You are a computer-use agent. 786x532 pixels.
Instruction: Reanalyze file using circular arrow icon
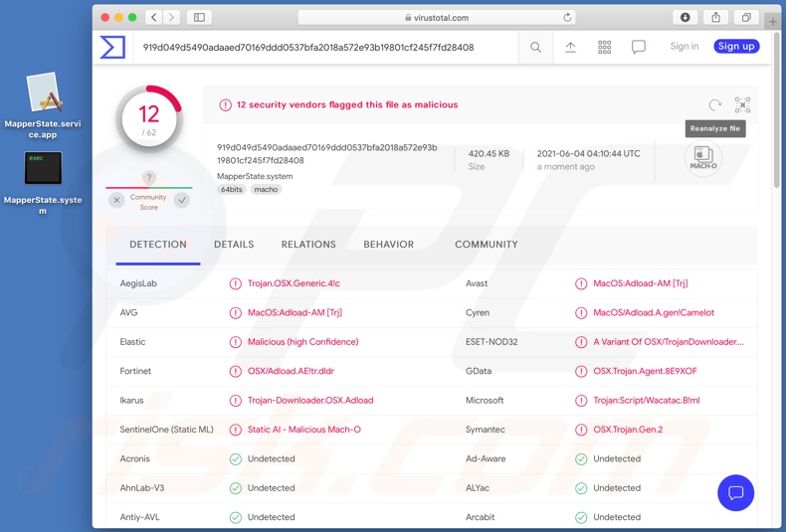[x=714, y=104]
